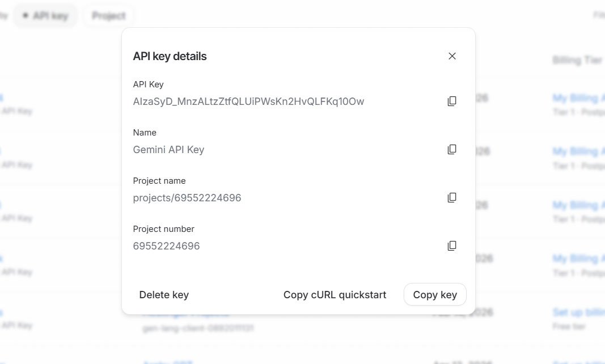Choose Copy cURL quickstart
The width and height of the screenshot is (605, 364).
tap(335, 295)
